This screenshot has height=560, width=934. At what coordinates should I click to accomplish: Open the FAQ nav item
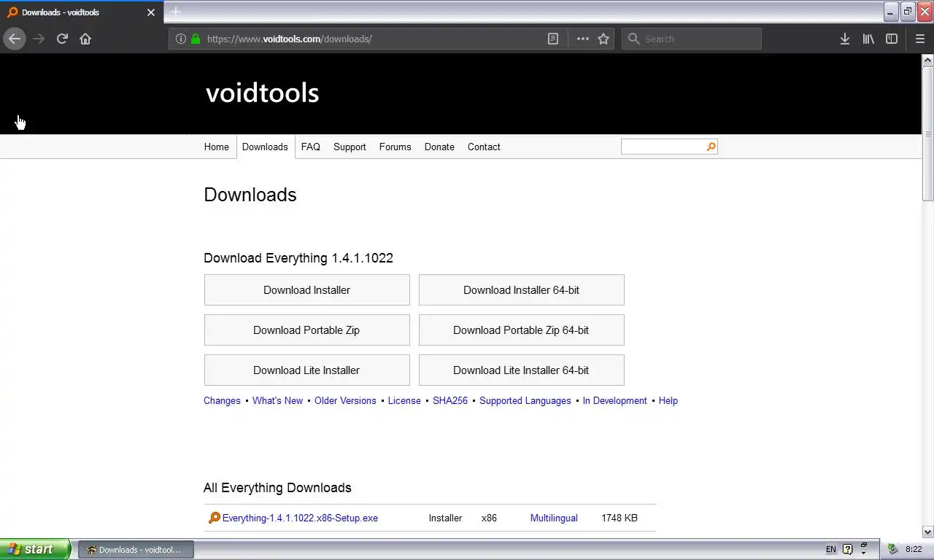(x=311, y=147)
